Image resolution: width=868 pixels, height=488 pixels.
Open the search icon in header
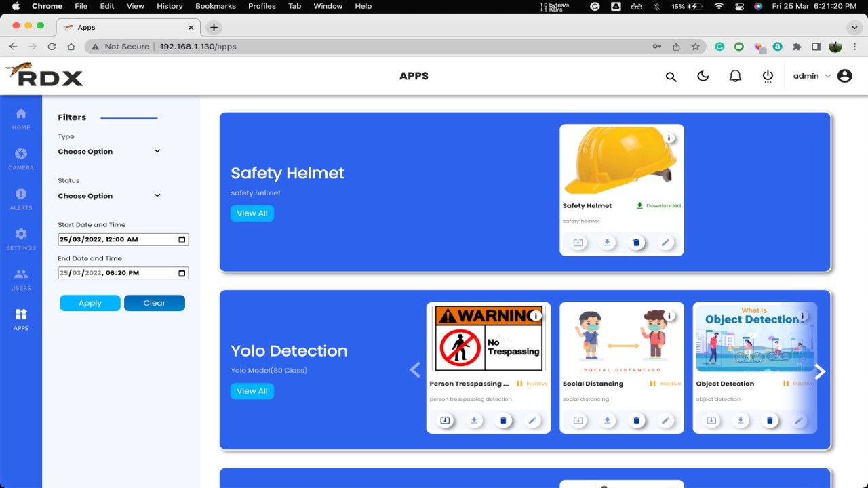click(671, 77)
